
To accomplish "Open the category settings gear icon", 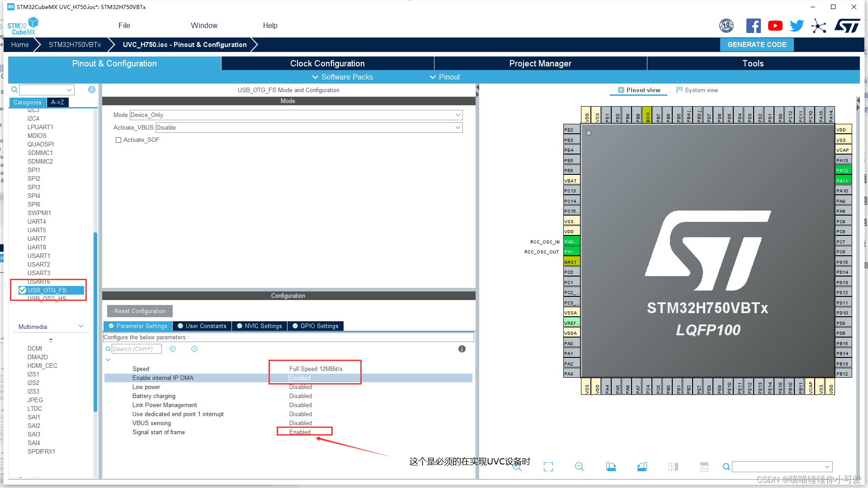I will 92,89.
